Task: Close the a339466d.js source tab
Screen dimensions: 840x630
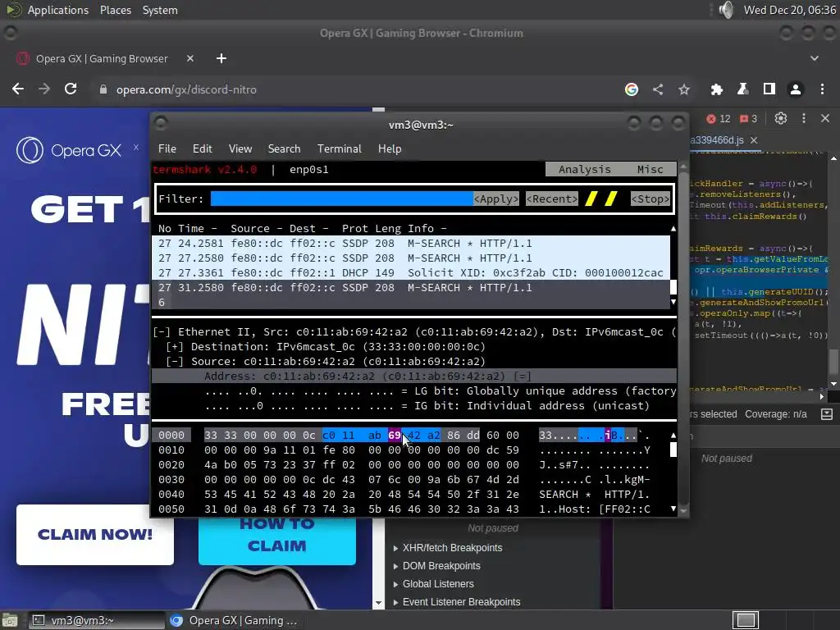Action: tap(754, 140)
